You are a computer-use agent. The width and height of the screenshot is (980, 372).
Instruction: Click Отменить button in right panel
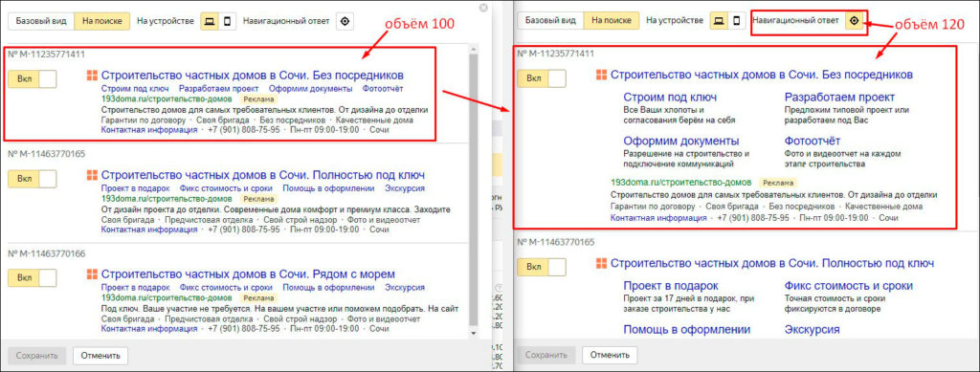pyautogui.click(x=610, y=356)
